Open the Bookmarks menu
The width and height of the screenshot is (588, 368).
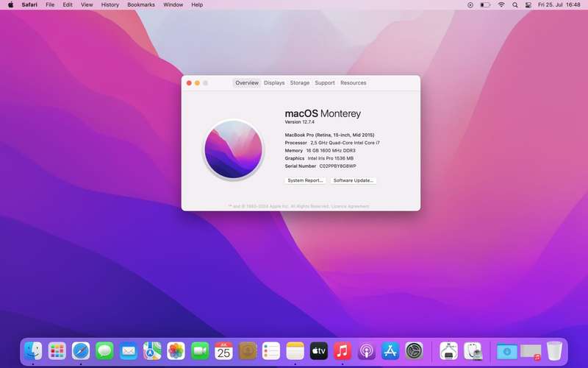[141, 5]
